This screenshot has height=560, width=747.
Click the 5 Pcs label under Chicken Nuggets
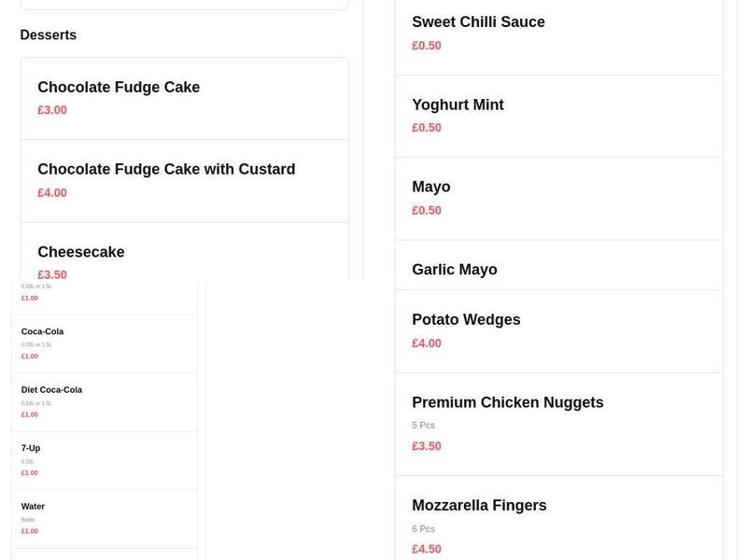point(423,425)
